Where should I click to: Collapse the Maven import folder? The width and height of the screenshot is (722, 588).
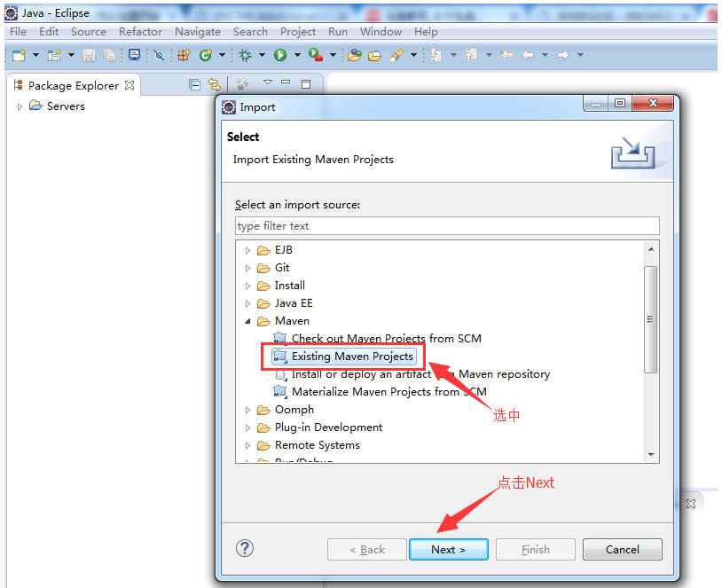click(x=248, y=321)
